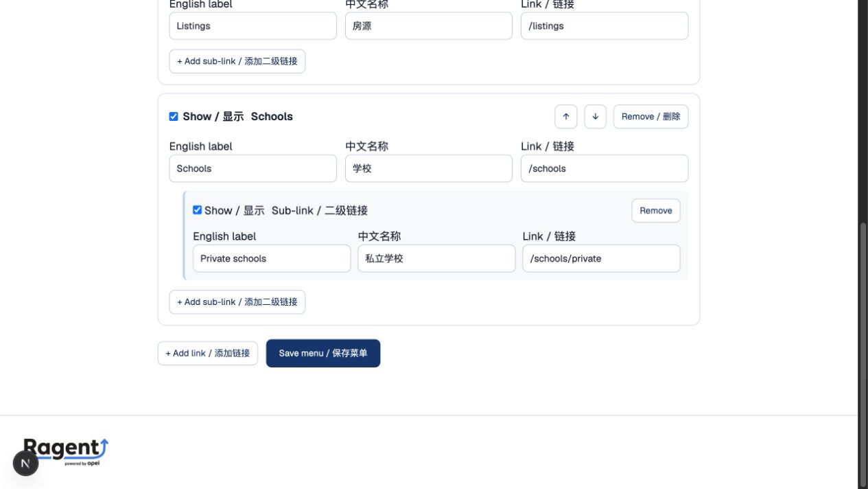This screenshot has height=489, width=868.
Task: Edit the Chinese name field containing 房源
Action: tap(429, 26)
